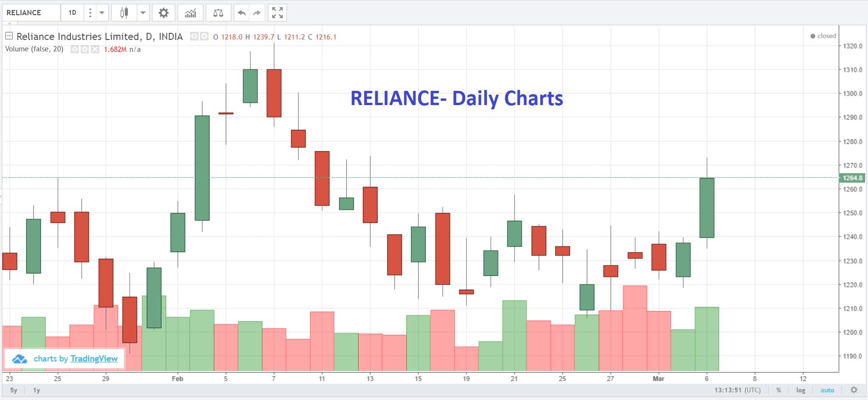868x400 pixels.
Task: Click the close value 1216.1
Action: coord(326,37)
